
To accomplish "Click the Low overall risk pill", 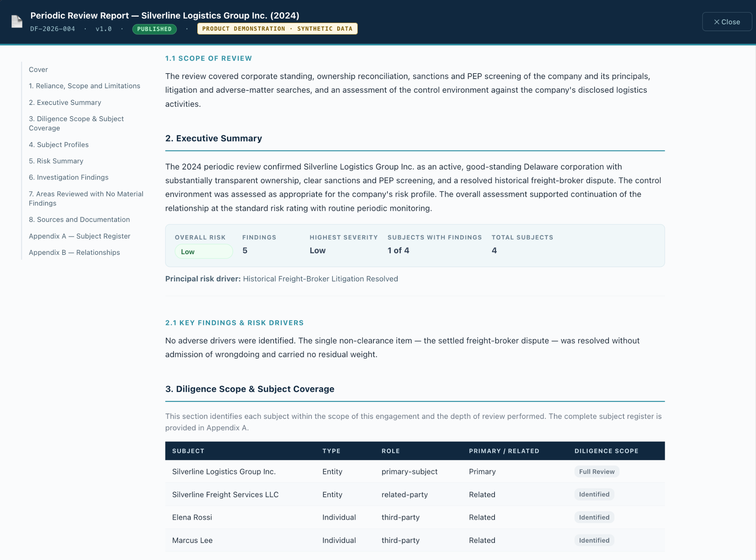I will click(x=204, y=252).
